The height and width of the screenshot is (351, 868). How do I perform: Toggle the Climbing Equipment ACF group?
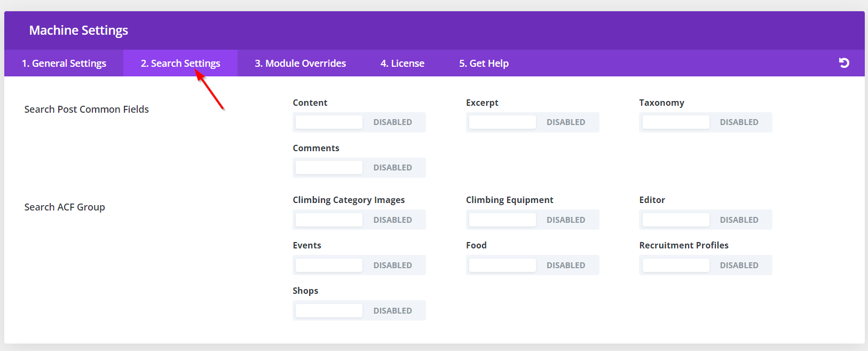532,220
